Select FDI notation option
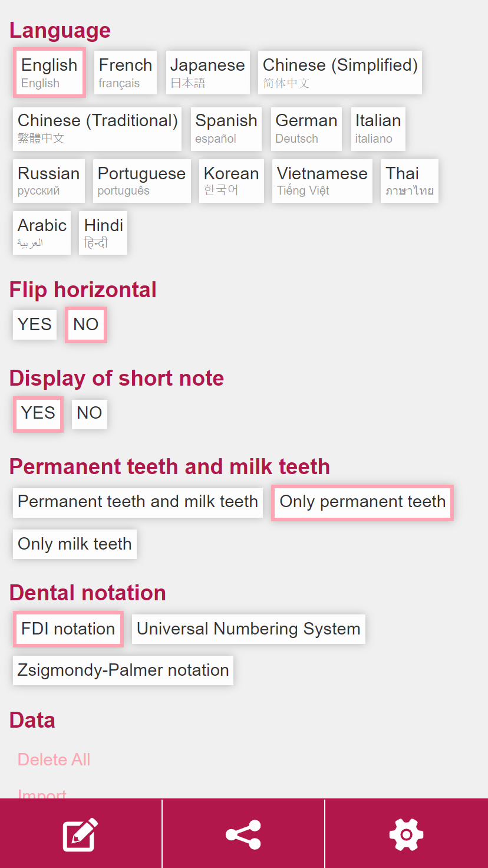This screenshot has width=488, height=868. pos(68,629)
